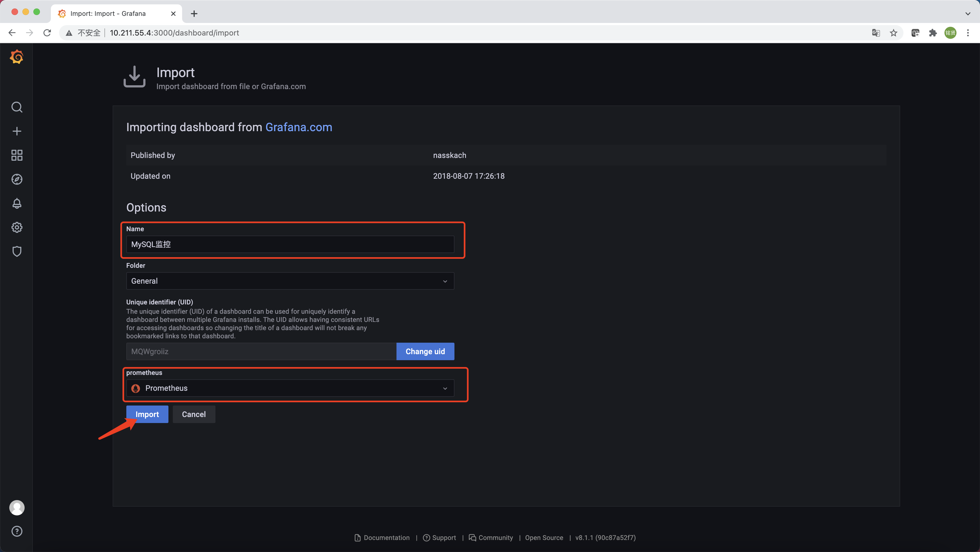Image resolution: width=980 pixels, height=552 pixels.
Task: Open the Alerting bell icon
Action: [17, 203]
